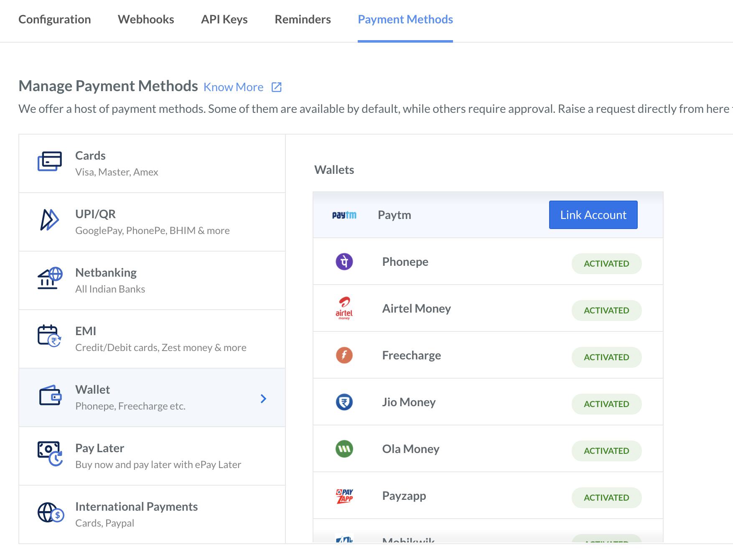This screenshot has height=560, width=733.
Task: Select the Jio Money wallet name
Action: (409, 402)
